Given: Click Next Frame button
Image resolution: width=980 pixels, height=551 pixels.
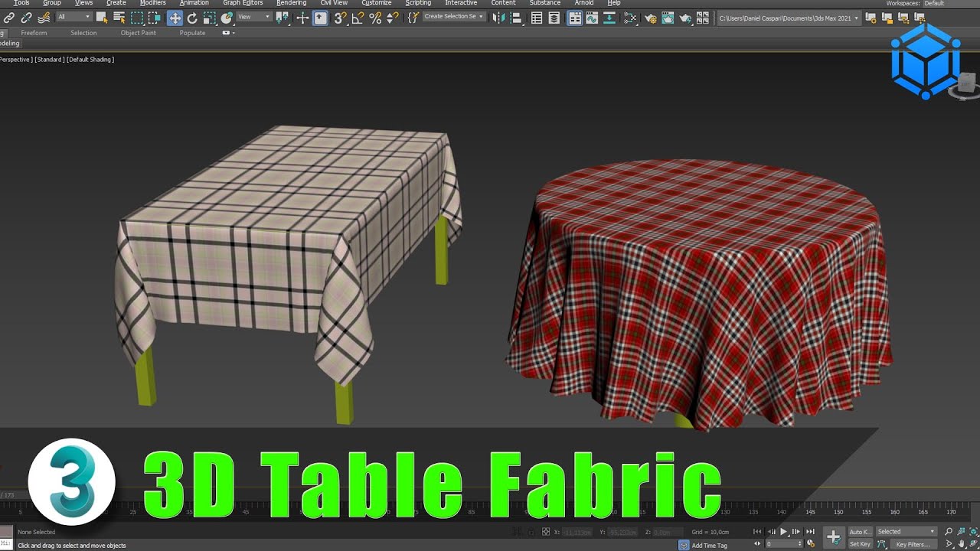Looking at the screenshot, I should (796, 532).
